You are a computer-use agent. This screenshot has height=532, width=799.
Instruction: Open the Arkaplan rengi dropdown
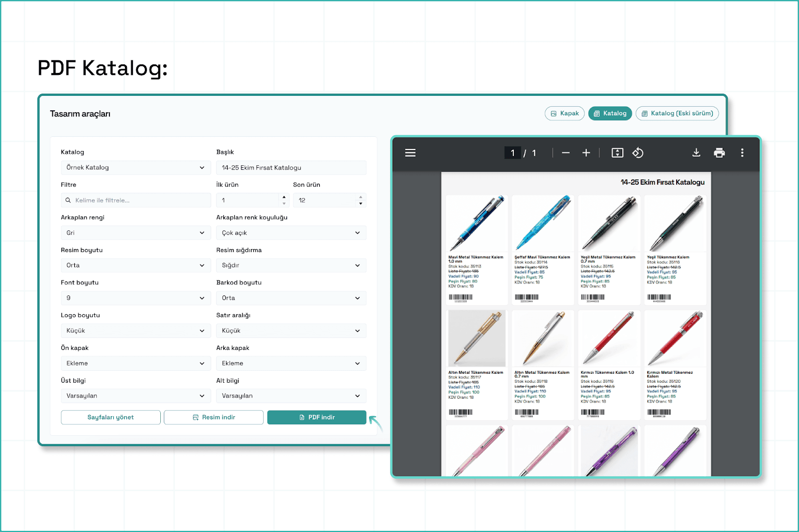coord(135,233)
